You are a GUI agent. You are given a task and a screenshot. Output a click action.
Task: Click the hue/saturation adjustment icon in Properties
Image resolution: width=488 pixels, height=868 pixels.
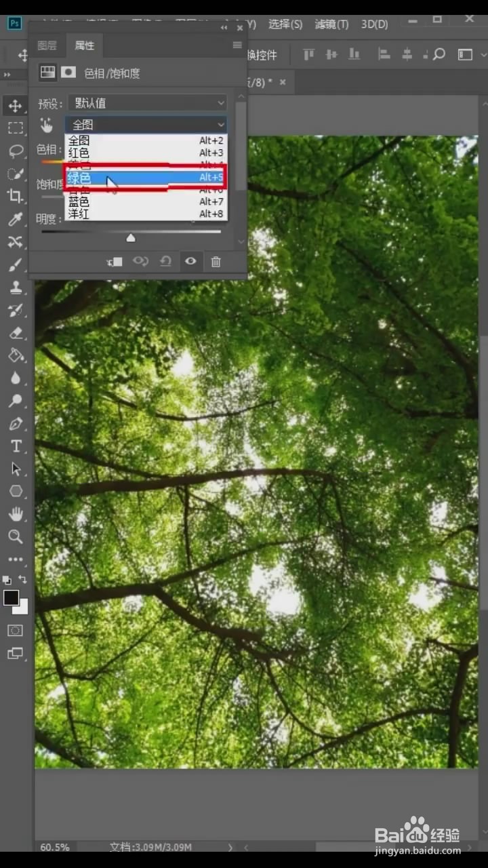coord(47,72)
